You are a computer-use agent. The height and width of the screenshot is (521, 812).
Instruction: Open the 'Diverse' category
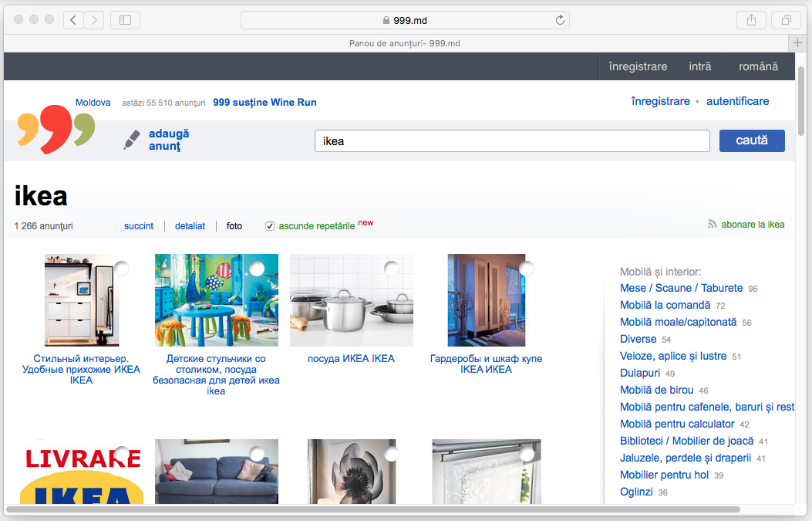[638, 339]
